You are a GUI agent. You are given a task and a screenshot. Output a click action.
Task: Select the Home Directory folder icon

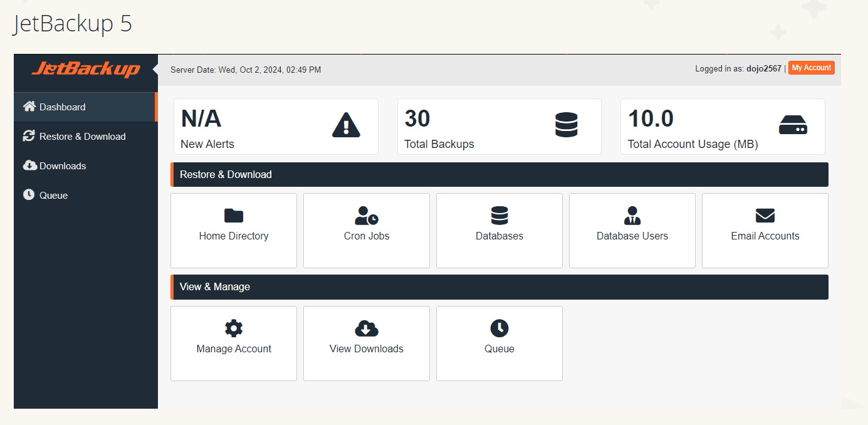[233, 215]
